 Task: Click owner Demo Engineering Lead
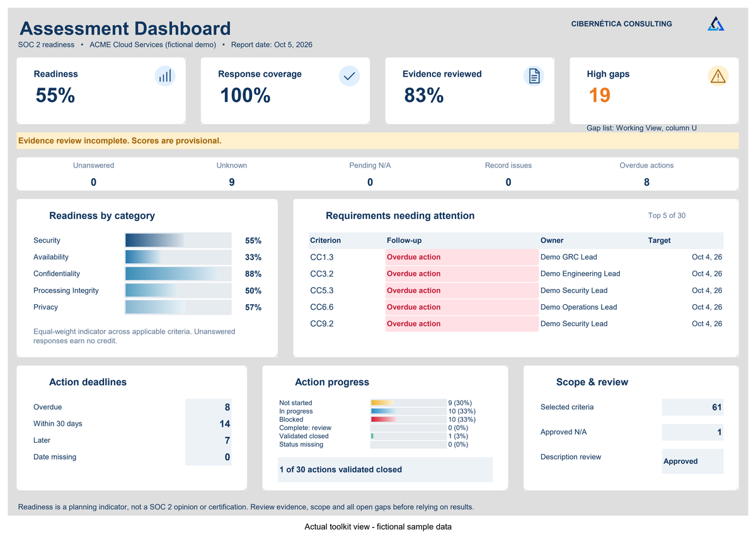580,274
